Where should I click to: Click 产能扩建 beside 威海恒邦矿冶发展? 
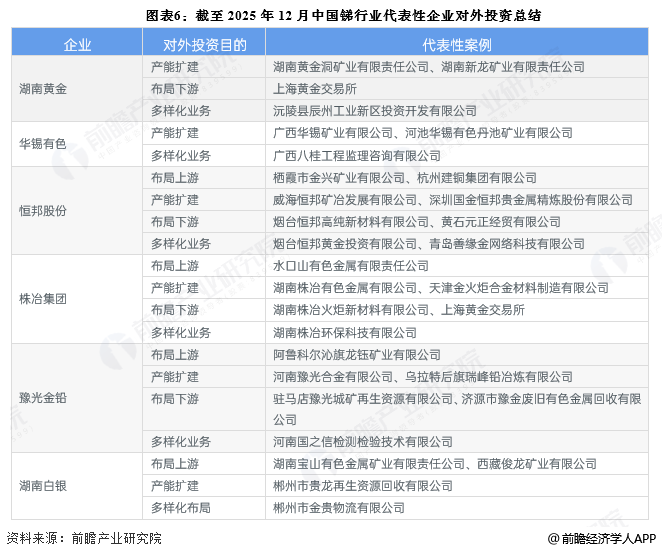tap(204, 200)
